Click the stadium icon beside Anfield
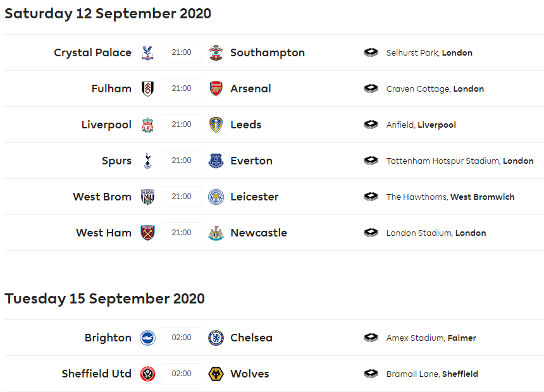Viewport: 544px width, 392px height. point(371,125)
